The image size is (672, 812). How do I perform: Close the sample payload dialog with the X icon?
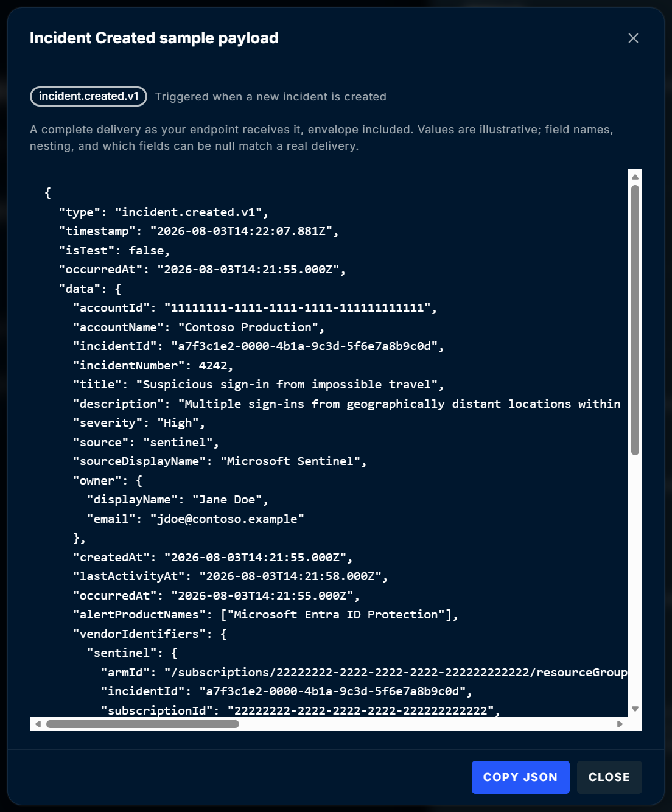[x=633, y=38]
